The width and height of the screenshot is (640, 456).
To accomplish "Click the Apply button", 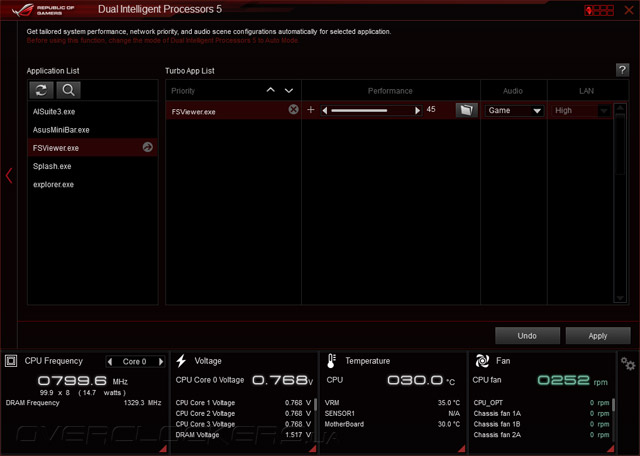I will (598, 336).
